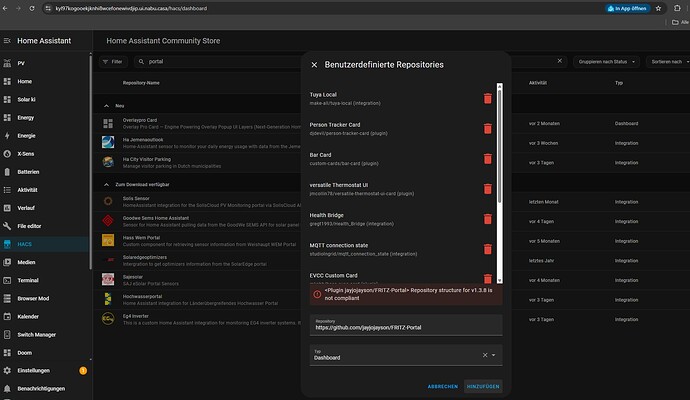
Task: Open Solar ki in sidebar
Action: pos(45,99)
